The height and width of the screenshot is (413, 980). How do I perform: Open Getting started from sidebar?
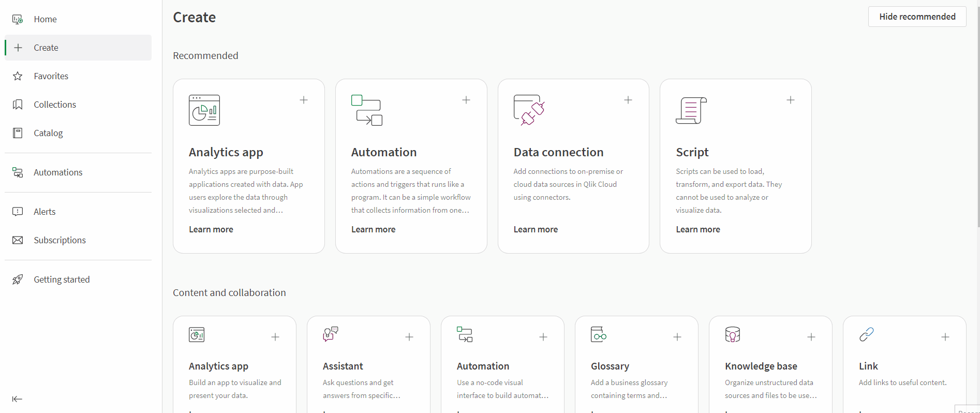pyautogui.click(x=78, y=279)
